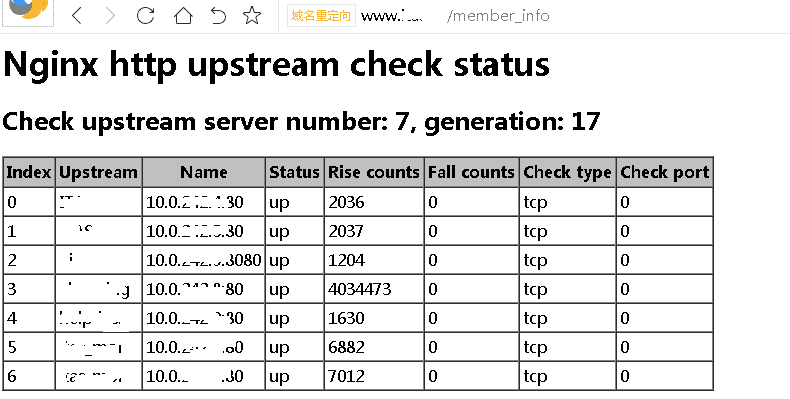This screenshot has width=790, height=399.
Task: Click rise count 7012 in last row
Action: pyautogui.click(x=374, y=376)
